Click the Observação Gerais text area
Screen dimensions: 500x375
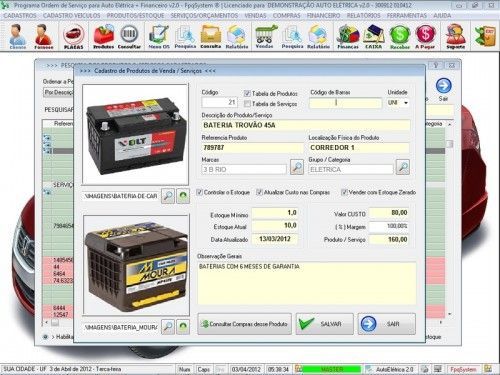tap(307, 283)
